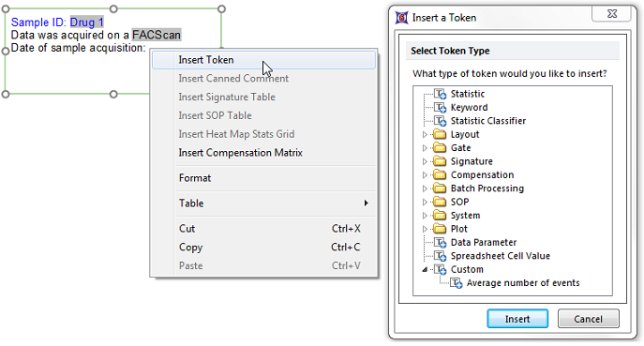Screen dimensions: 644x346
Task: Select the Statistic Classifier token type
Action: tap(488, 121)
